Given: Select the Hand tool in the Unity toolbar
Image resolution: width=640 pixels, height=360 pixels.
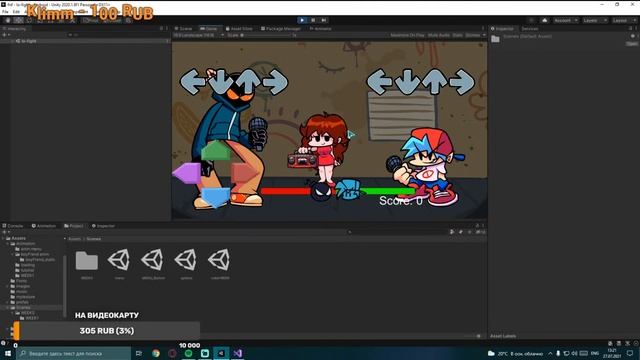Looking at the screenshot, I should tap(8, 20).
